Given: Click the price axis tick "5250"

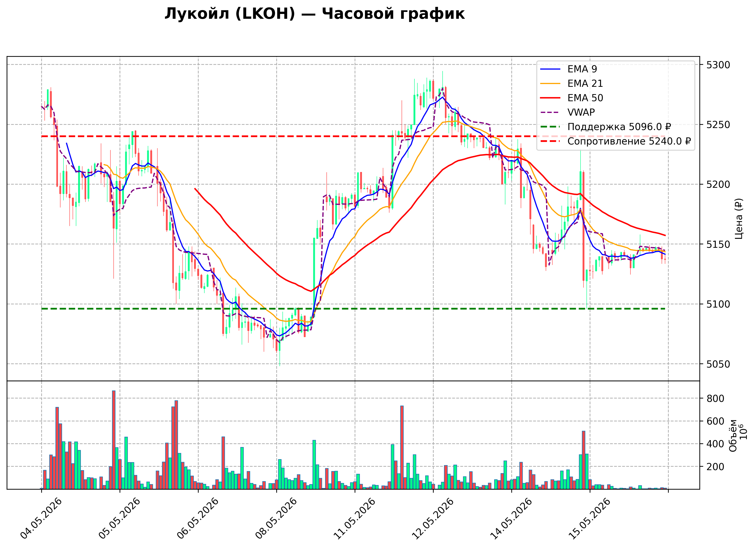Looking at the screenshot, I should pyautogui.click(x=718, y=125).
